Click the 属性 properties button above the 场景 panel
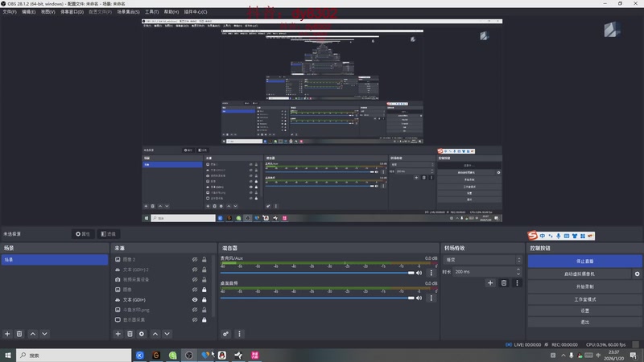This screenshot has height=362, width=644. tap(83, 234)
